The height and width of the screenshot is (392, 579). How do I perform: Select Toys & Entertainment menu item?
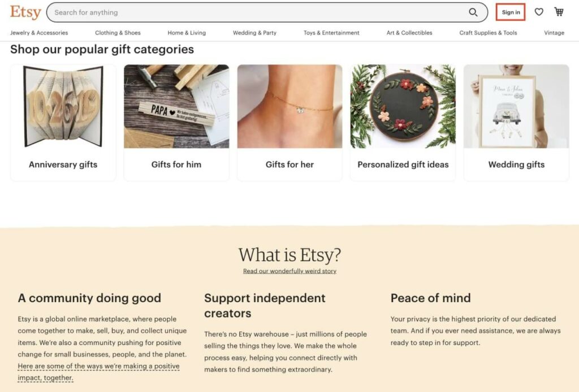(331, 33)
